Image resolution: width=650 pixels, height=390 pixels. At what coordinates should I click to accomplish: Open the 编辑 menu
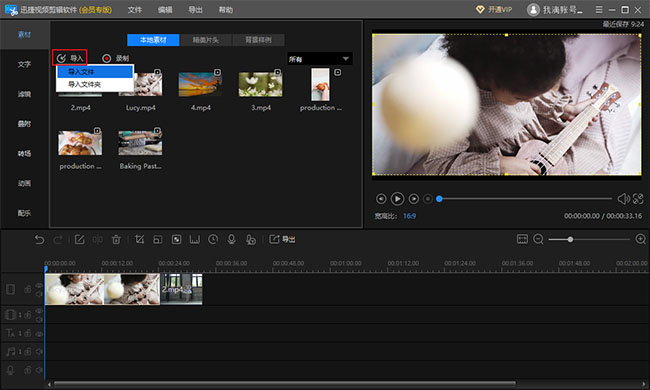click(x=165, y=10)
